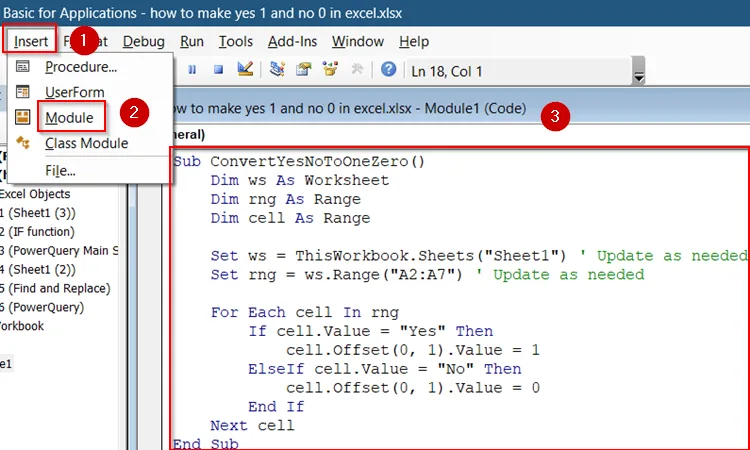Open the (General) object dropdown
Image resolution: width=750 pixels, height=450 pixels.
click(188, 134)
